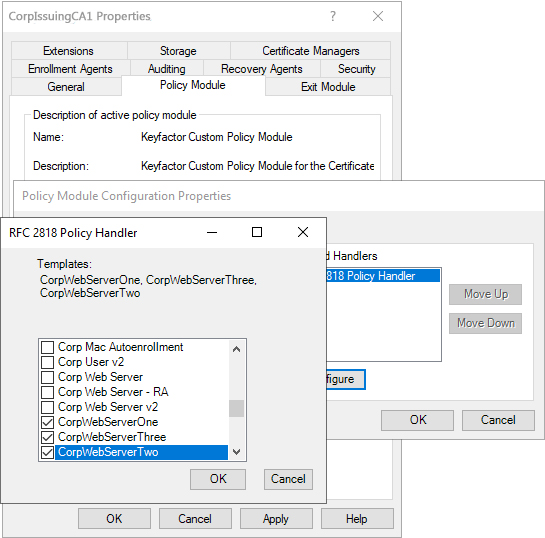Switch to the Exit Module tab
Image resolution: width=545 pixels, height=538 pixels.
(328, 87)
